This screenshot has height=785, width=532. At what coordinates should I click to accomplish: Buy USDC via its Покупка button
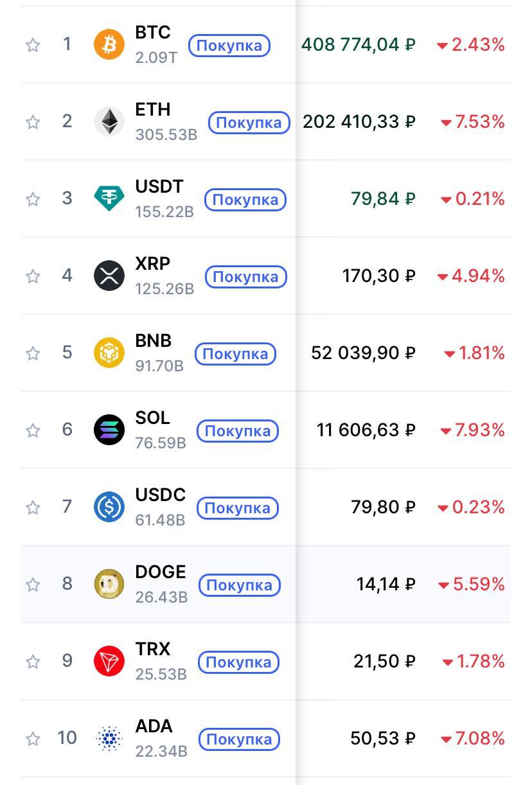237,508
